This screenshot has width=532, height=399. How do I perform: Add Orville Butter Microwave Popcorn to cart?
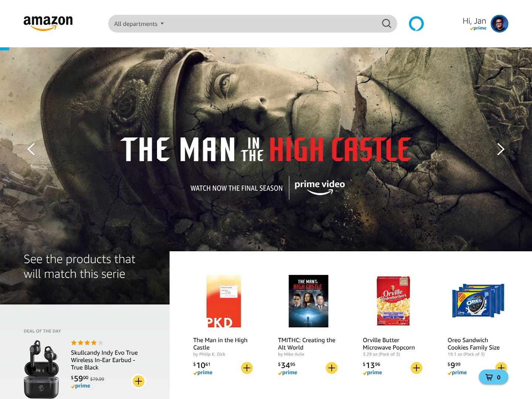(x=416, y=368)
